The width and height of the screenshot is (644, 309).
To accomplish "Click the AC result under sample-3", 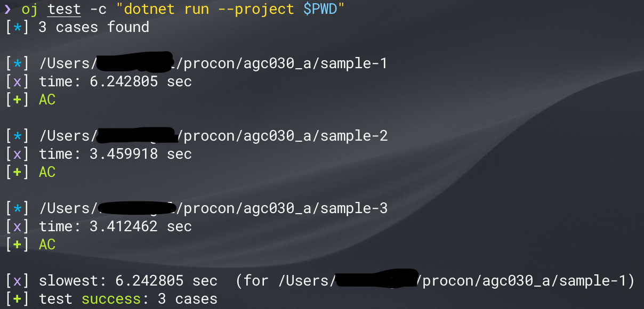I will click(47, 245).
